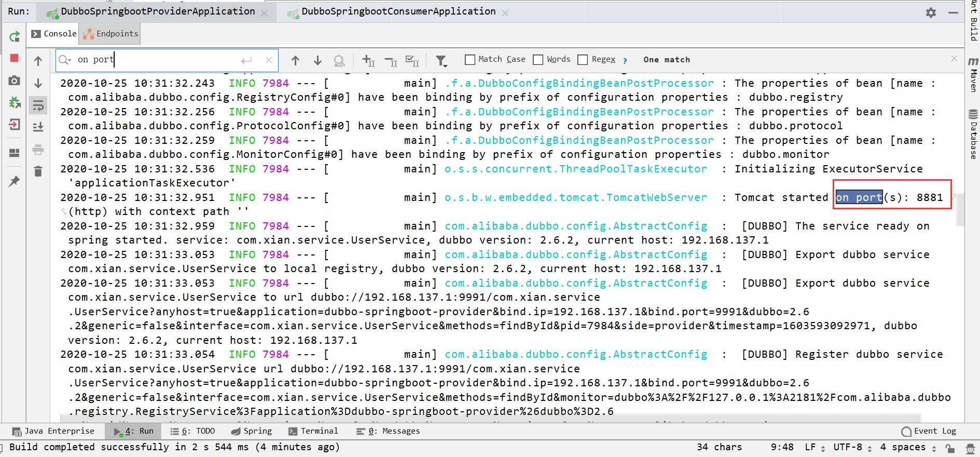
Task: Click the highlighted 'on port' match in the log
Action: point(859,197)
